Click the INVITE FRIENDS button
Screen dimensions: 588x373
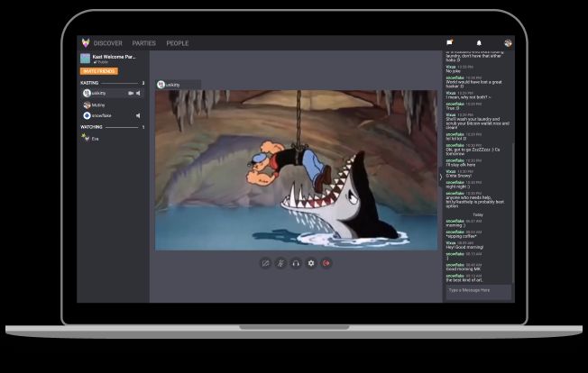tap(99, 71)
